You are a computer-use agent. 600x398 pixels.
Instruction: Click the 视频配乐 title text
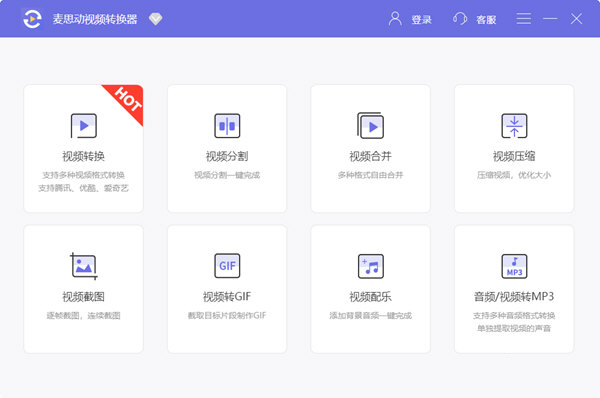tap(370, 297)
